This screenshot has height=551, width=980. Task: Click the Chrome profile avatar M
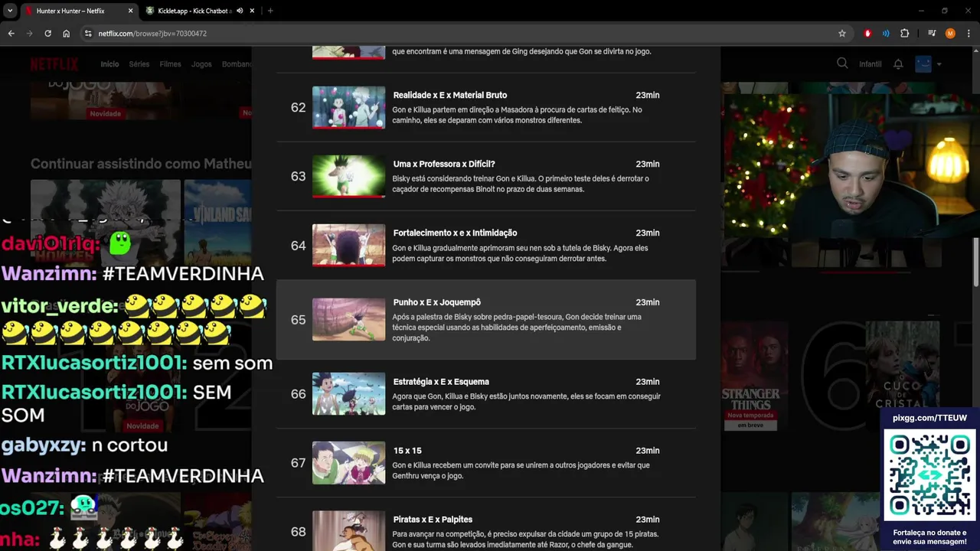coord(950,34)
